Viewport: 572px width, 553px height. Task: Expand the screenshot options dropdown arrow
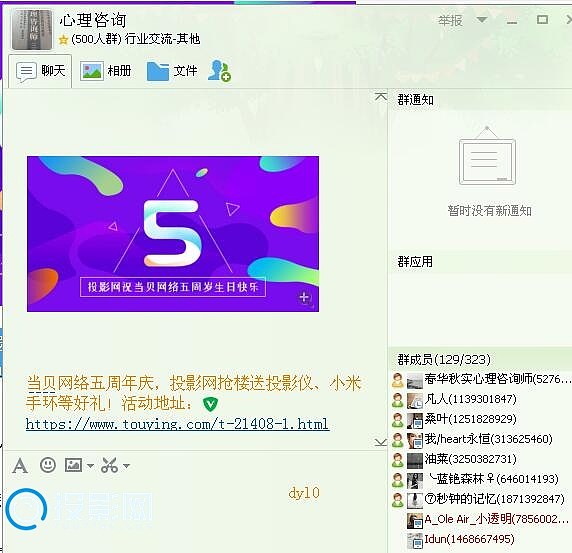(x=126, y=465)
